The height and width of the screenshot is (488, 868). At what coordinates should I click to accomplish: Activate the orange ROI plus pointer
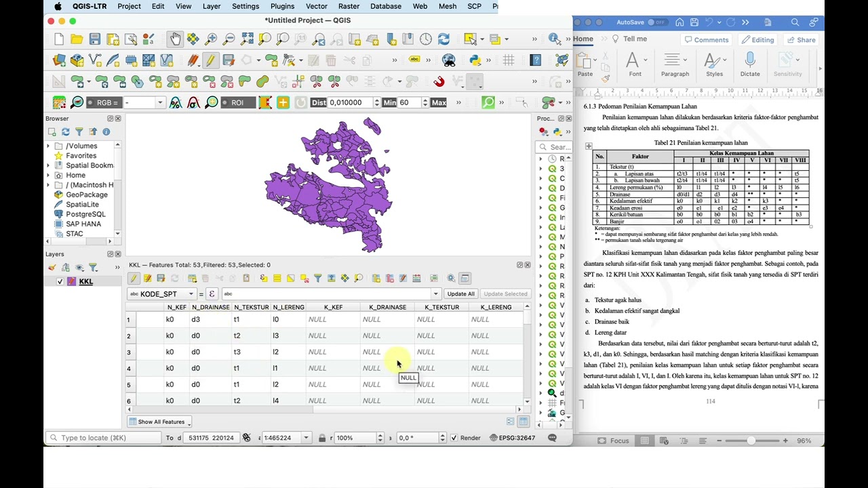(283, 102)
